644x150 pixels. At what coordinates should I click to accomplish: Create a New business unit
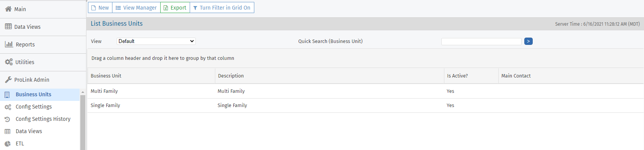pyautogui.click(x=100, y=8)
